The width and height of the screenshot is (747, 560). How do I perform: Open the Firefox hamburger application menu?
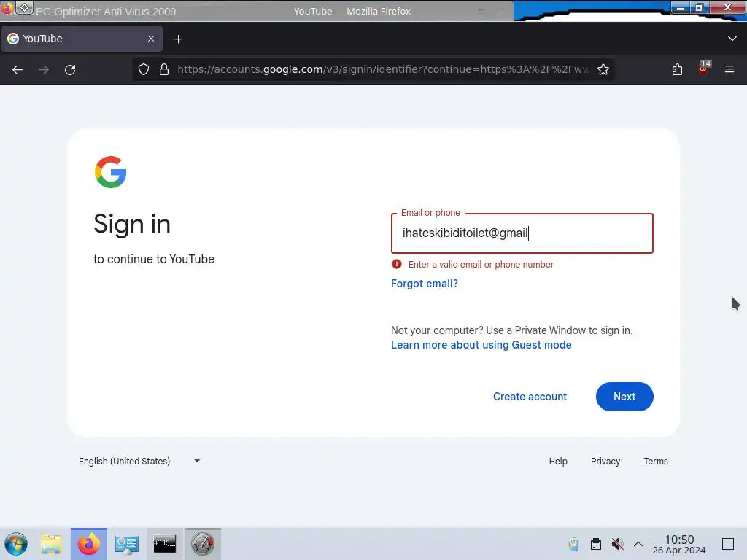tap(729, 69)
